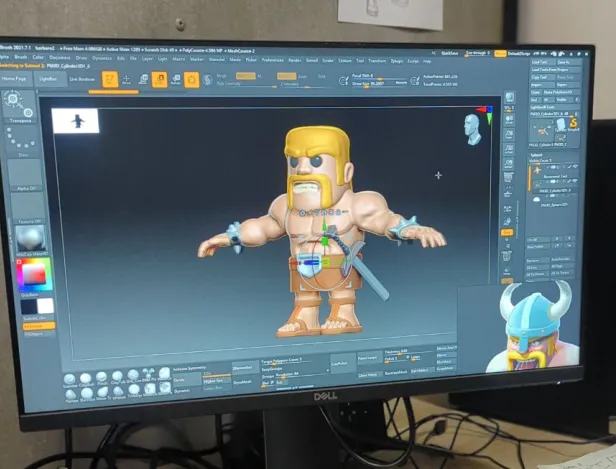Click the Home Page button
This screenshot has width=616, height=469.
coord(14,79)
